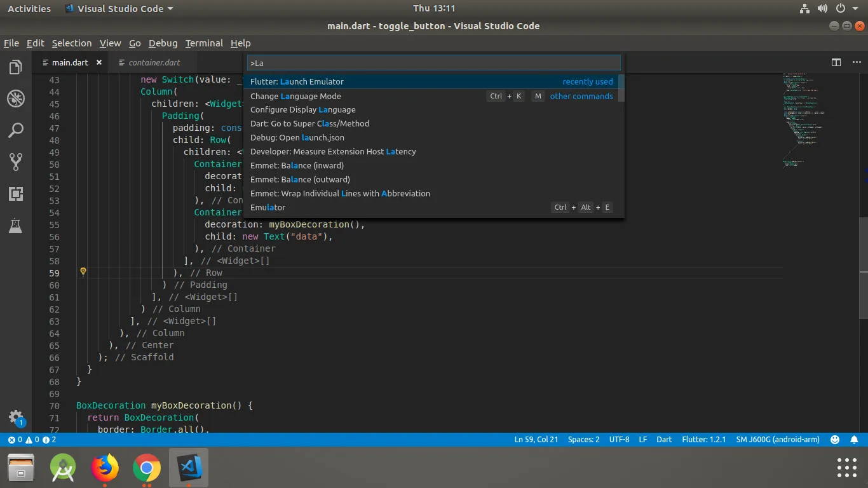Send feedback via smiley icon
Viewport: 868px width, 488px height.
tap(835, 440)
